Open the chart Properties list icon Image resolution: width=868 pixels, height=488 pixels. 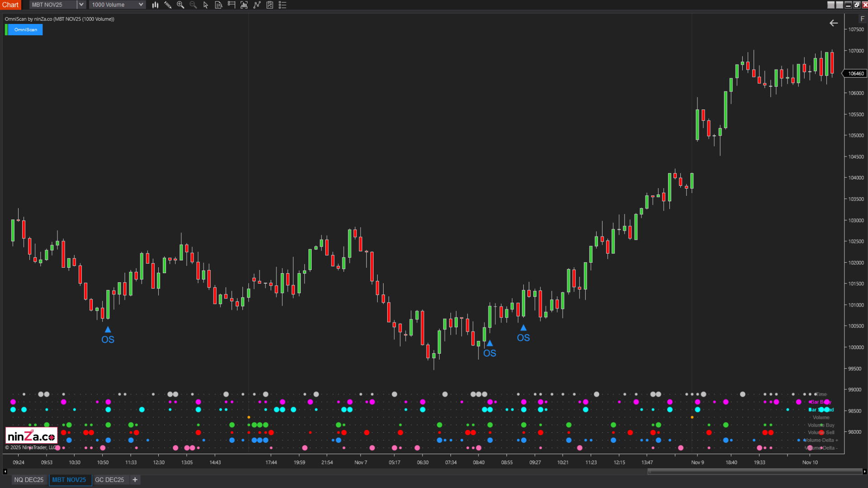283,5
